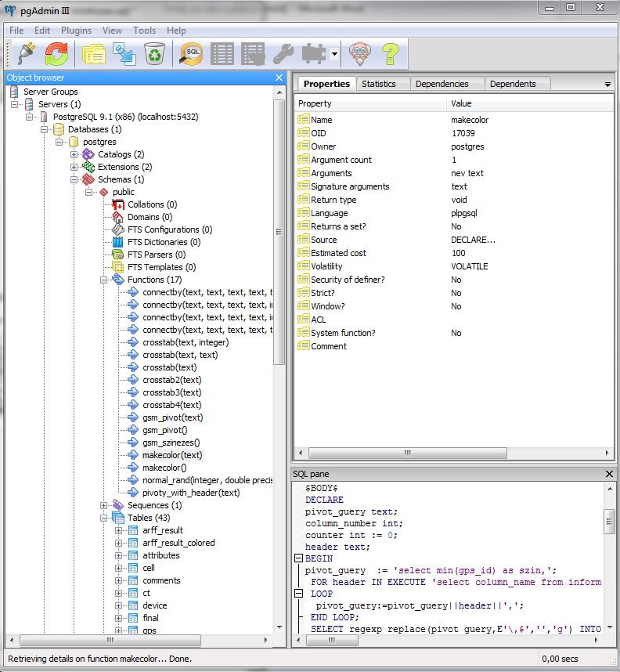Viewport: 620px width, 672px height.
Task: Click the Refresh toolbar icon
Action: 56,54
